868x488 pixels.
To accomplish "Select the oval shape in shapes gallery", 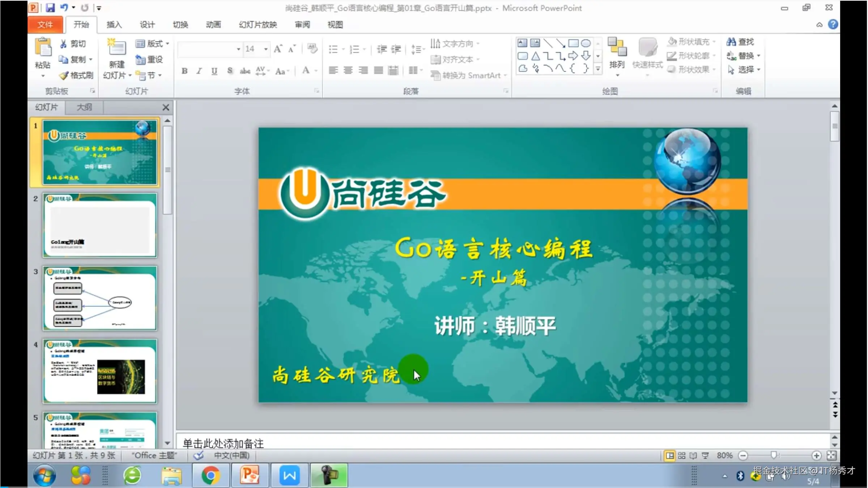I will (586, 43).
